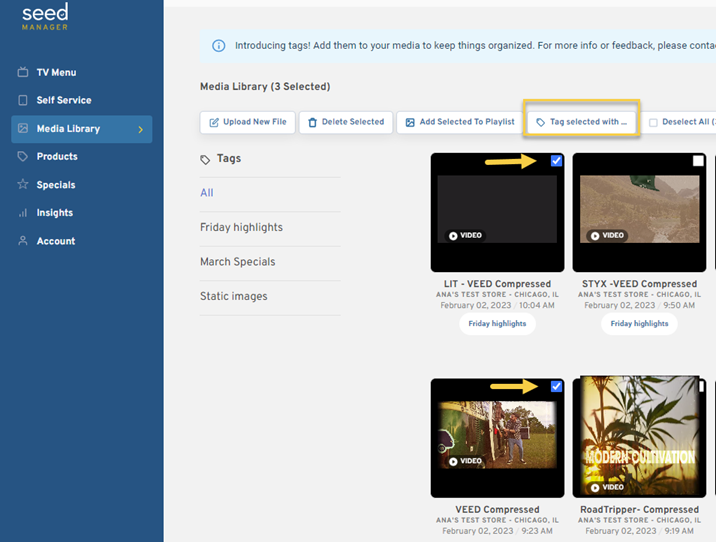Filter by All tags
The image size is (716, 542).
pyautogui.click(x=206, y=193)
